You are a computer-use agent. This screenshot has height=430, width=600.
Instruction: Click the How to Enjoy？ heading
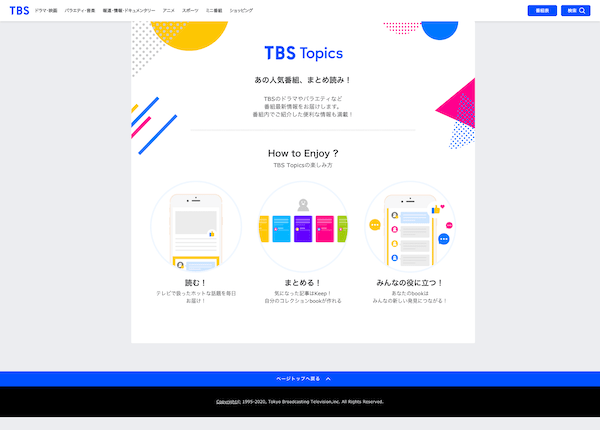pos(303,153)
